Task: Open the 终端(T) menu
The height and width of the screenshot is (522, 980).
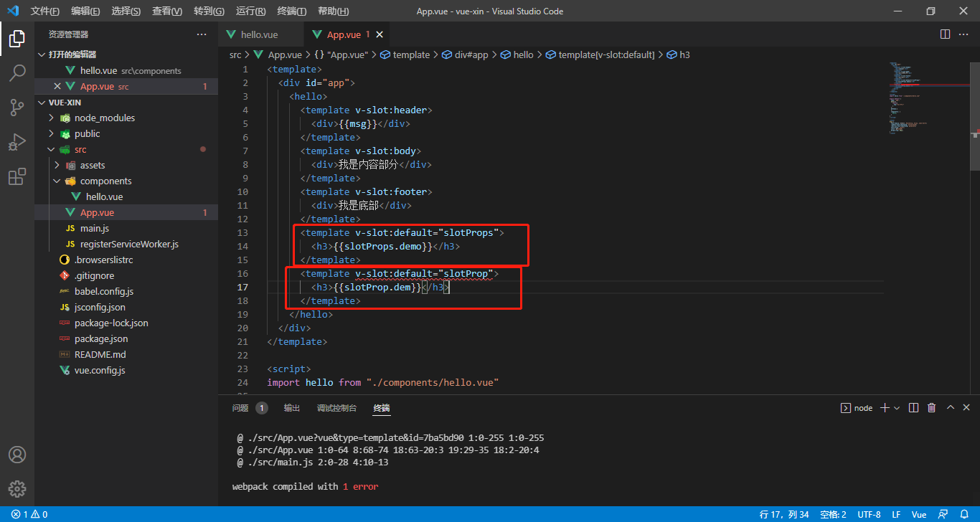Action: tap(291, 11)
